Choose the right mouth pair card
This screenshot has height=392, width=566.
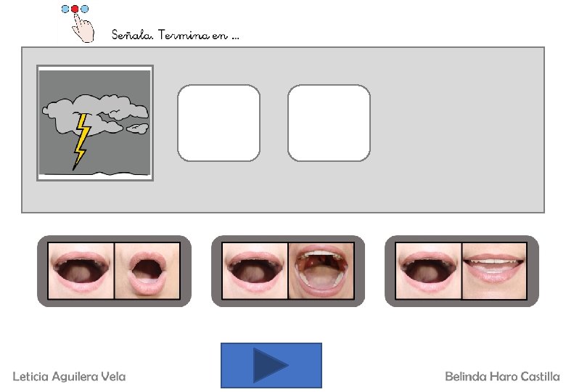coord(462,271)
